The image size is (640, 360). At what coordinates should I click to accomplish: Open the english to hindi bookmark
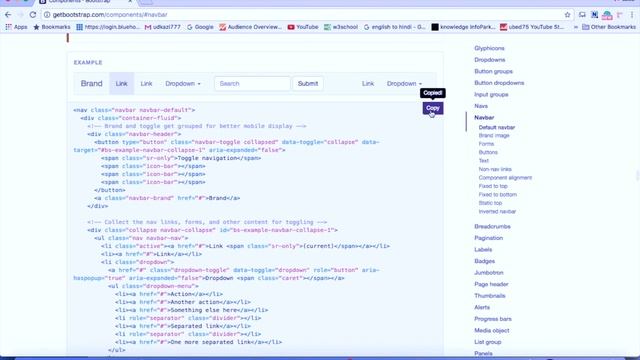tap(394, 27)
